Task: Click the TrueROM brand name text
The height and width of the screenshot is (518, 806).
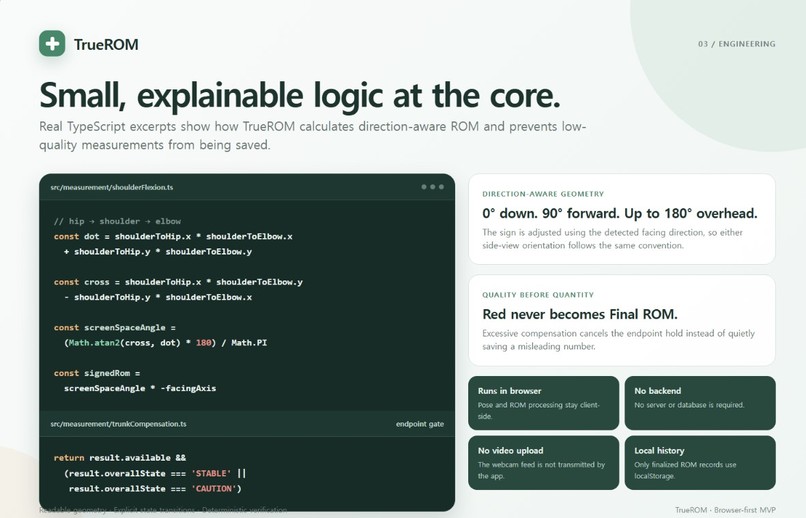Action: (x=106, y=45)
